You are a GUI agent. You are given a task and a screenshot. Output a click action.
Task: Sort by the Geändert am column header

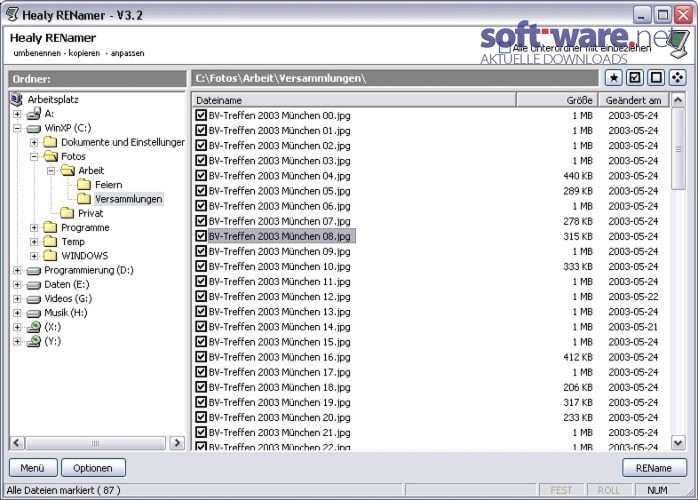[633, 100]
